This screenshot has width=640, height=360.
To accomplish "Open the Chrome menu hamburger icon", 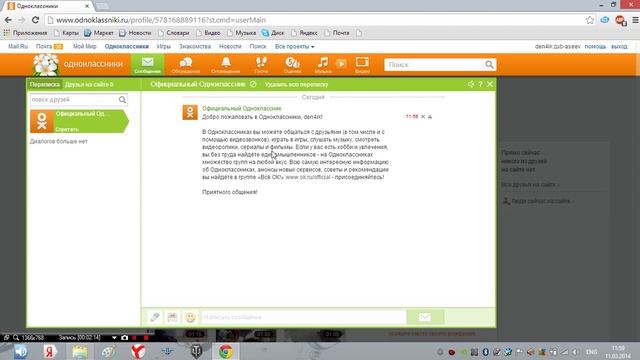I will [x=636, y=20].
